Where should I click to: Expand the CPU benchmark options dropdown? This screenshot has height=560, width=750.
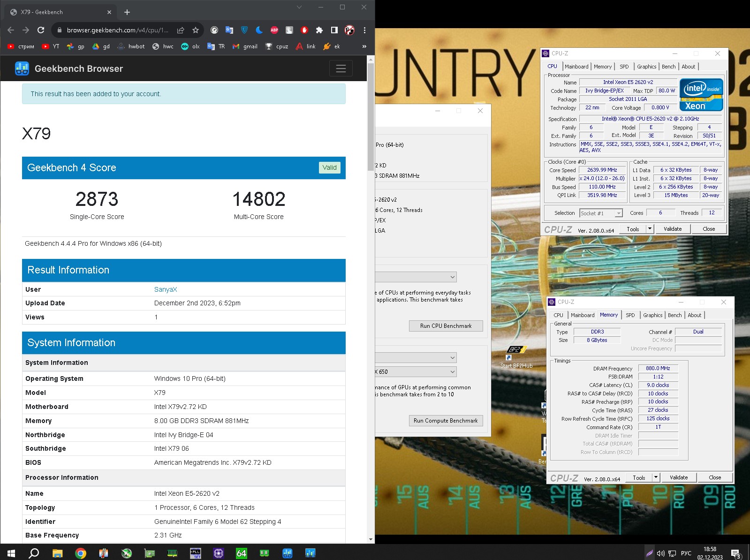coord(416,277)
